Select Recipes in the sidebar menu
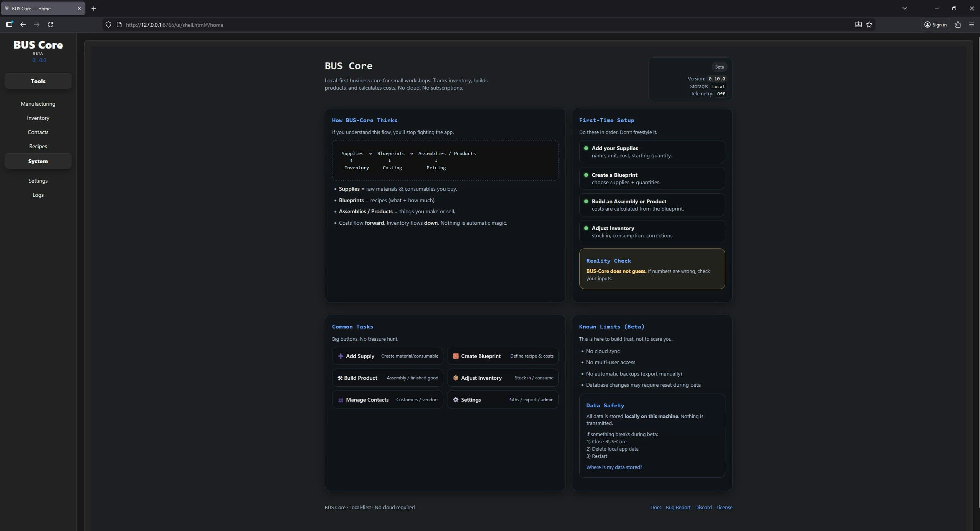 tap(38, 146)
